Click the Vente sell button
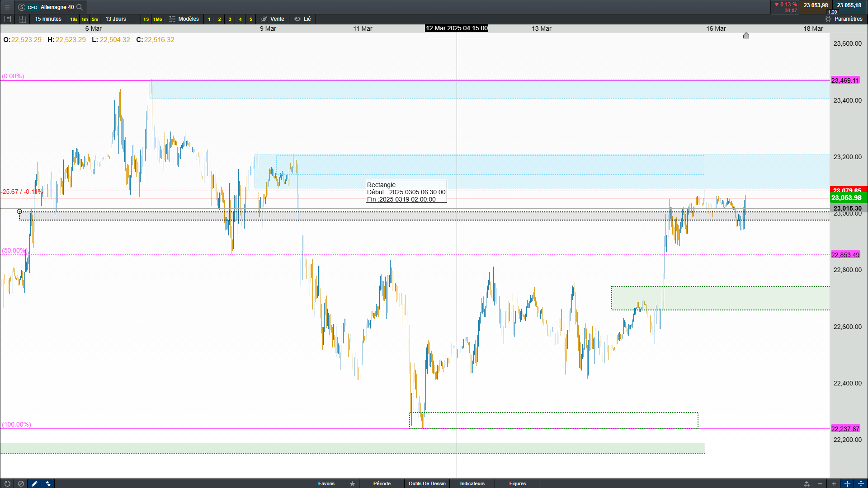 273,19
